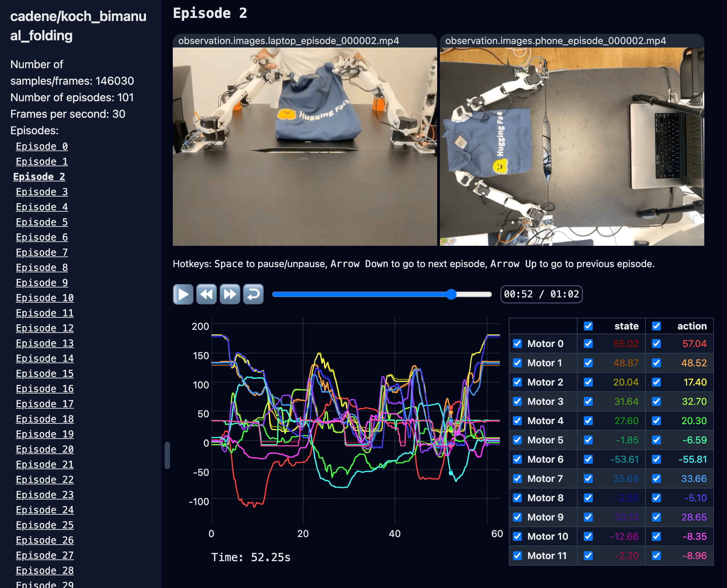Click the 00:52 / 01:02 time display

[541, 294]
